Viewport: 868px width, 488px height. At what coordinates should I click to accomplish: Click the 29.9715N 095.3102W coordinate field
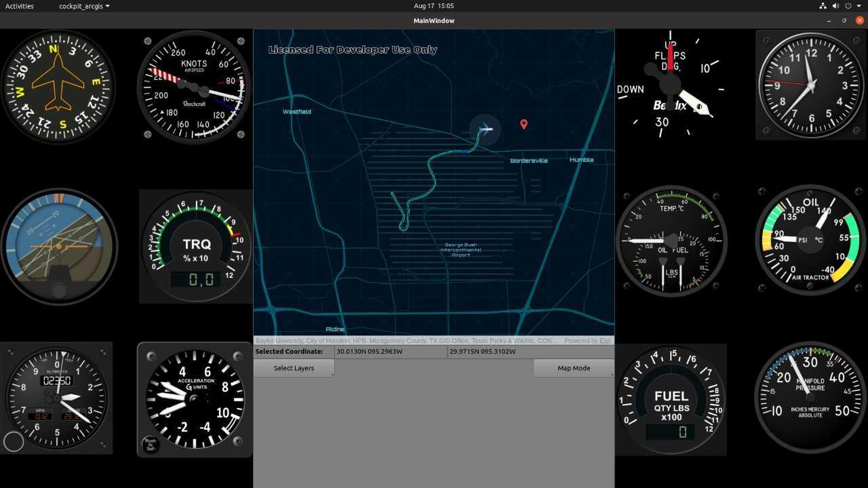click(530, 352)
